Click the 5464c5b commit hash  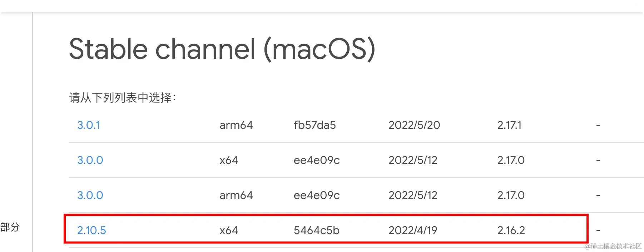(x=317, y=231)
